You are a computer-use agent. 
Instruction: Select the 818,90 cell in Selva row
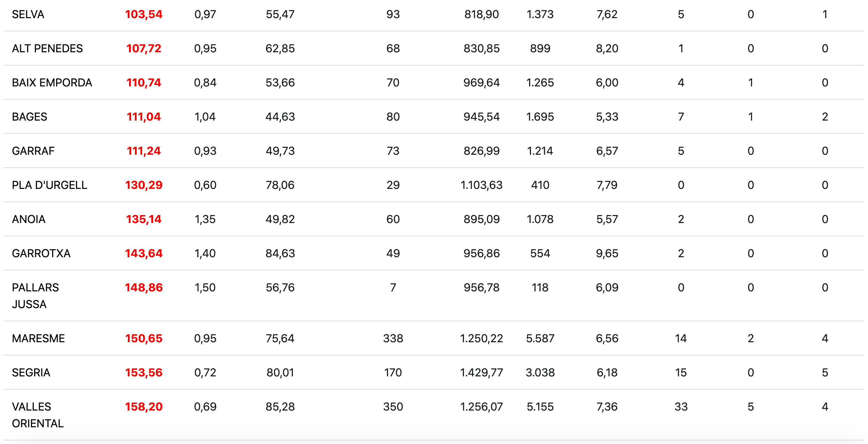coord(481,14)
